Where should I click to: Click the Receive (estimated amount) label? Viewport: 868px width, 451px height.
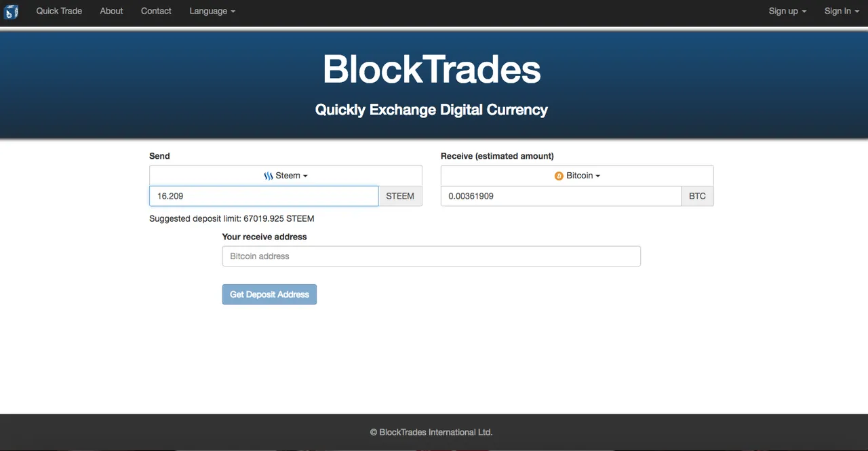pos(497,156)
